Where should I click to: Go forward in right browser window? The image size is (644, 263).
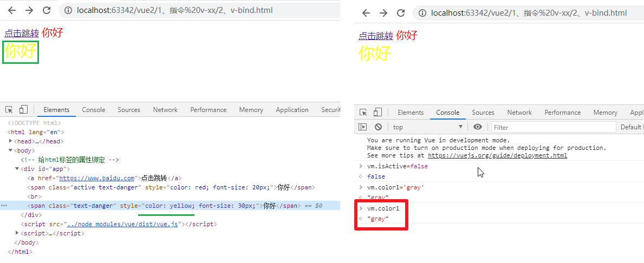coord(383,13)
